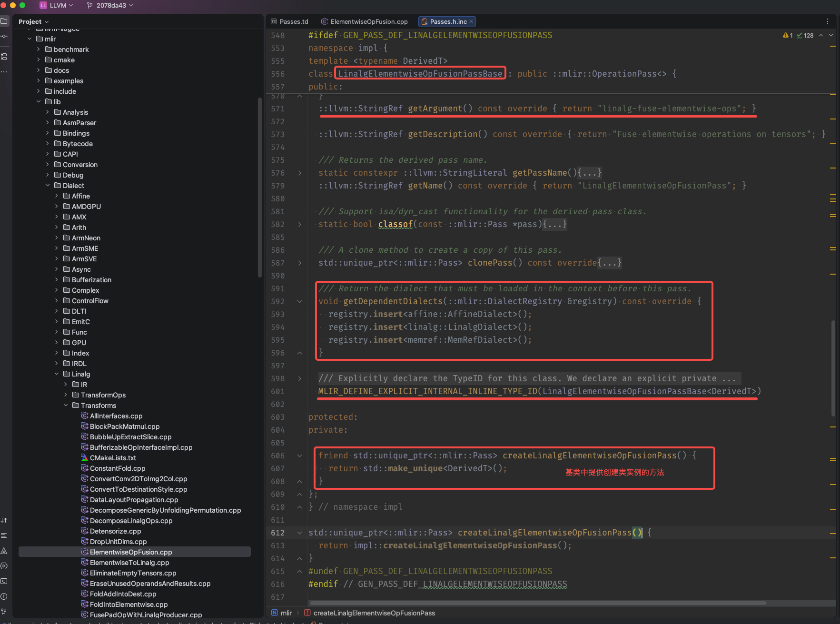Click the Passes.td tab file icon
Image resolution: width=840 pixels, height=624 pixels.
point(274,21)
